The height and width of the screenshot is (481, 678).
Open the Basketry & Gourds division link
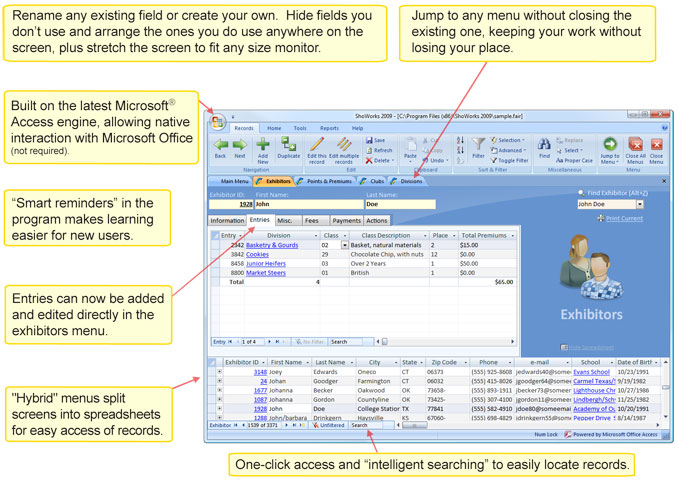271,245
